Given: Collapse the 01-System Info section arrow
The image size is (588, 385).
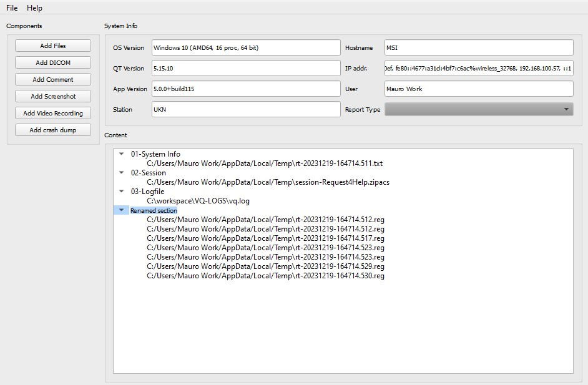Looking at the screenshot, I should click(x=122, y=154).
